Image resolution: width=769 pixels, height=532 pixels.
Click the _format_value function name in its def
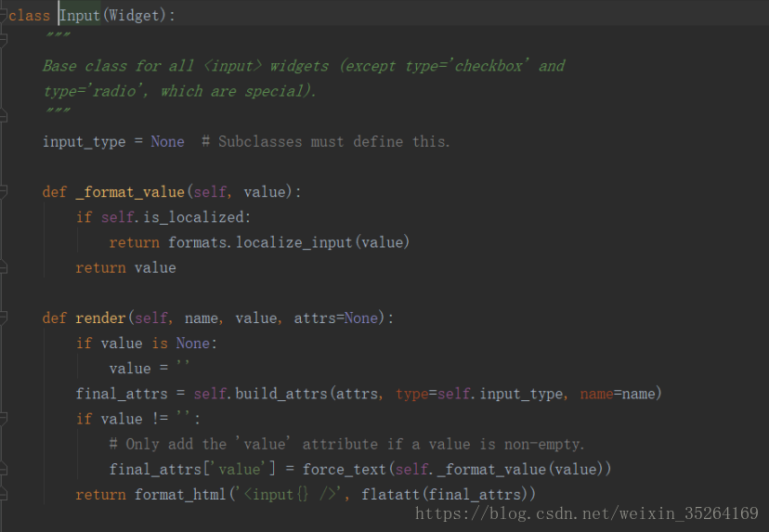click(130, 191)
